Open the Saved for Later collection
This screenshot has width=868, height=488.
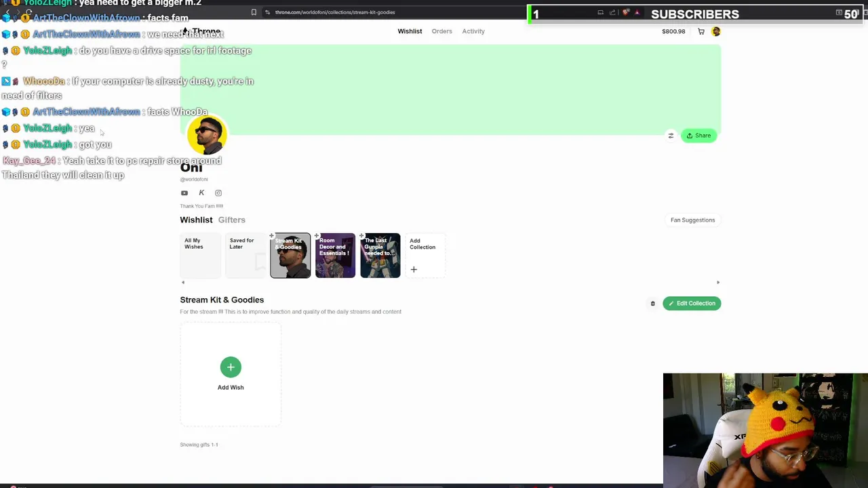click(x=245, y=256)
